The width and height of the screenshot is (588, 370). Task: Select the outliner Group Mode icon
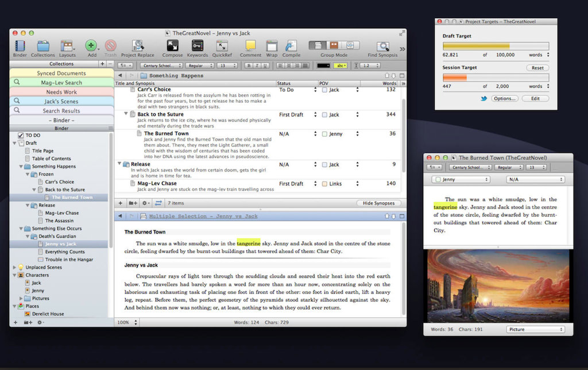coord(351,45)
